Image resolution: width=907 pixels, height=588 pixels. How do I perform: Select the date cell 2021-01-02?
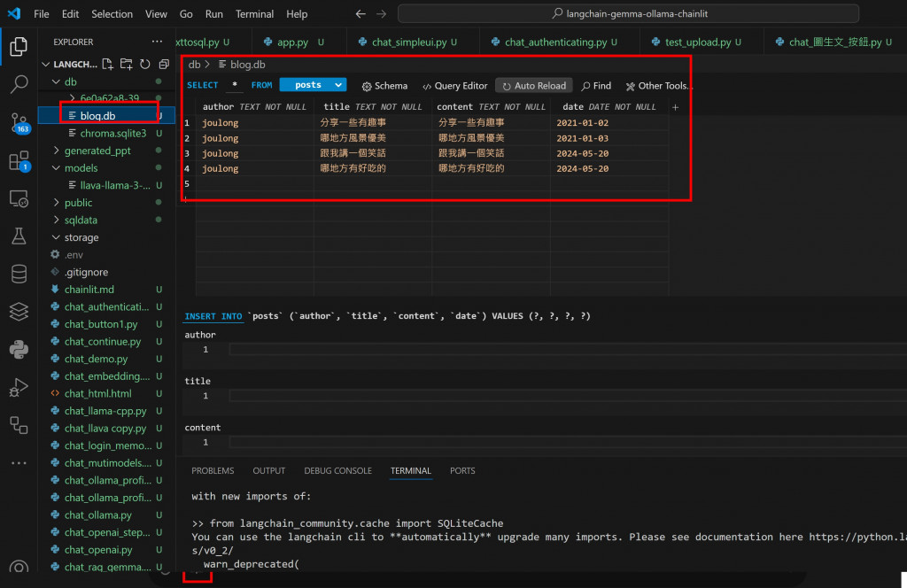(x=609, y=122)
